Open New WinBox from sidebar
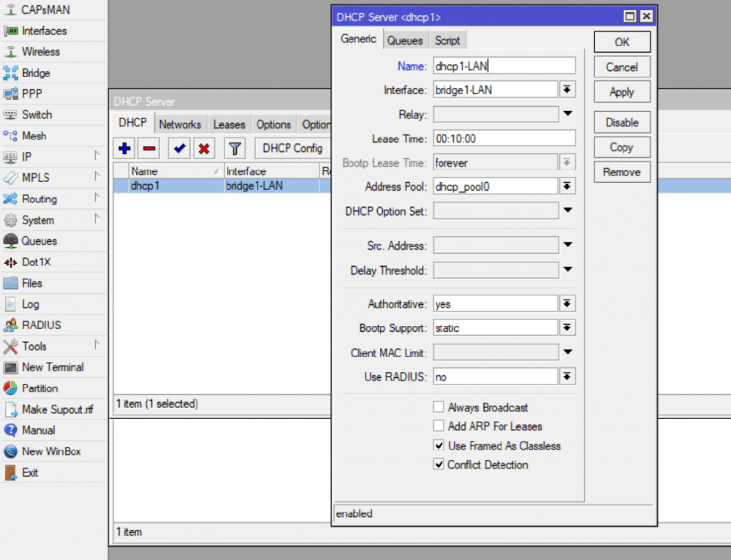The width and height of the screenshot is (731, 560). tap(51, 451)
